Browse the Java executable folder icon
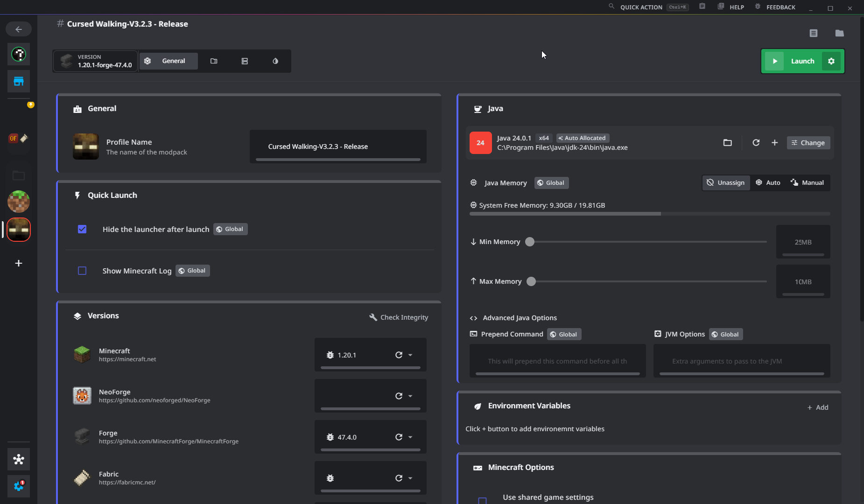Screen dimensions: 864x504 728,143
